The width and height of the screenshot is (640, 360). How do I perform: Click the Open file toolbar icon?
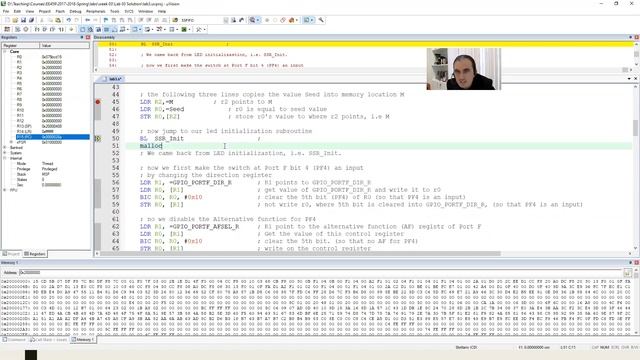(x=15, y=20)
